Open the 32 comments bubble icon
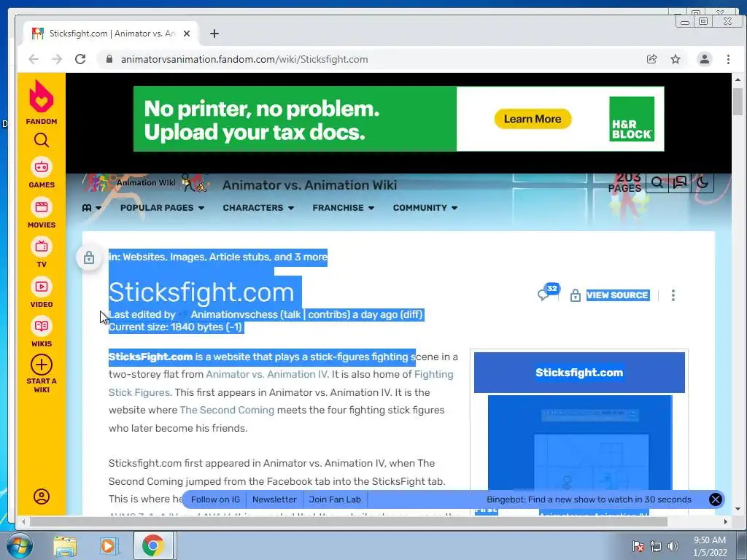The height and width of the screenshot is (560, 747). [548, 292]
